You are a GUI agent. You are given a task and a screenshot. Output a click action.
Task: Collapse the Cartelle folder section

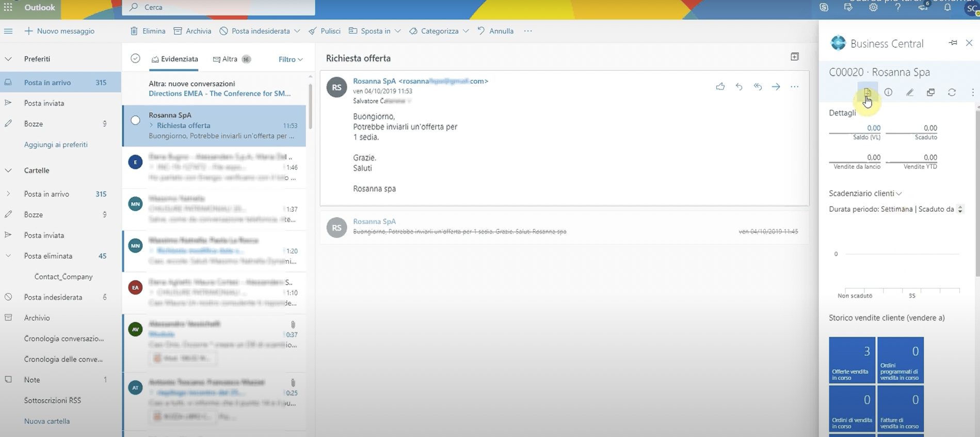[8, 170]
